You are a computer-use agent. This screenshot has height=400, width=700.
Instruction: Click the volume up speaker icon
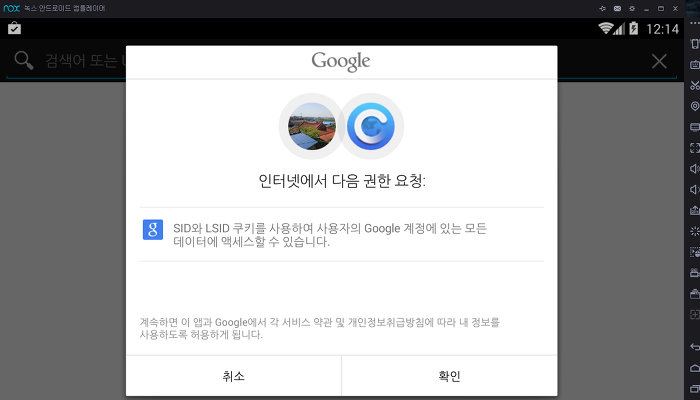(695, 169)
